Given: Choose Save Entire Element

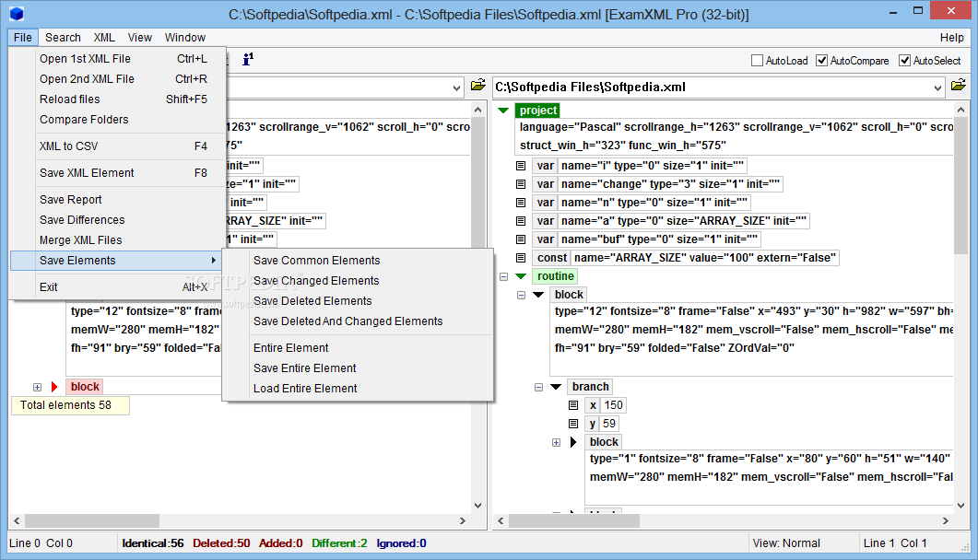Looking at the screenshot, I should [x=358, y=368].
